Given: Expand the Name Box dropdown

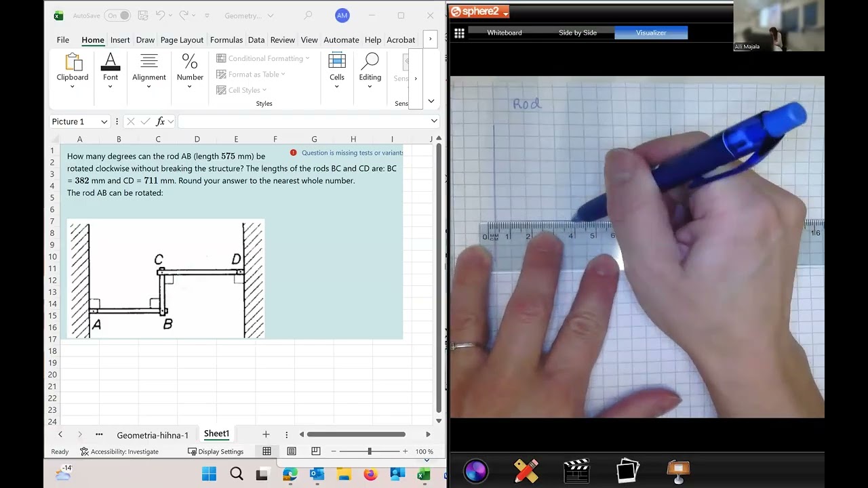Looking at the screenshot, I should click(104, 121).
